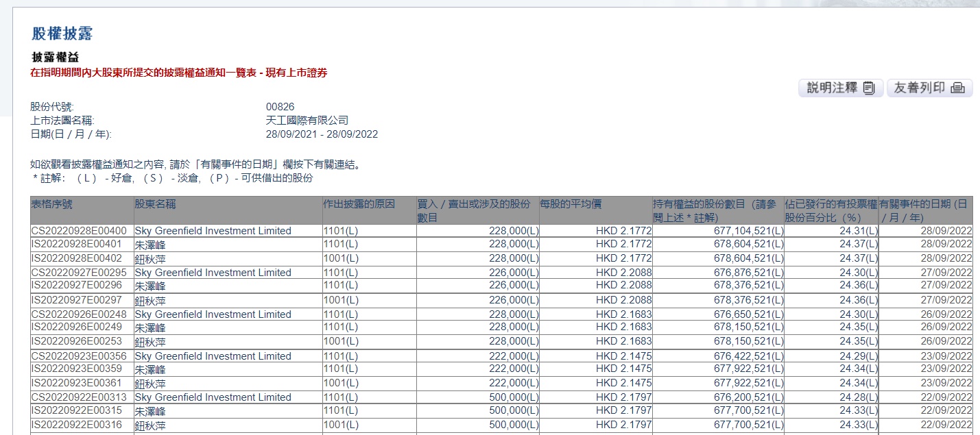
Task: Open Sky Greenfield Investment Limited link, row CS20220926E00248
Action: 213,314
